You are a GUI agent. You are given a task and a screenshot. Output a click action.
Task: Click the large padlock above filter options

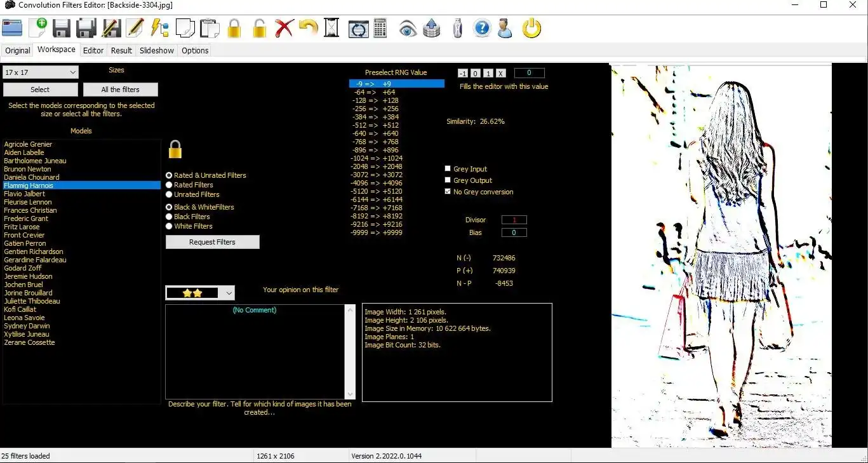click(x=175, y=149)
